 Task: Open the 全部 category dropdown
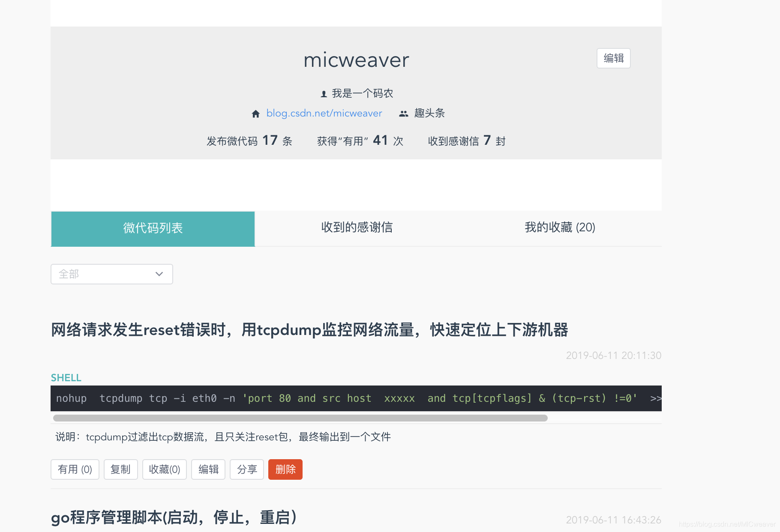[112, 274]
